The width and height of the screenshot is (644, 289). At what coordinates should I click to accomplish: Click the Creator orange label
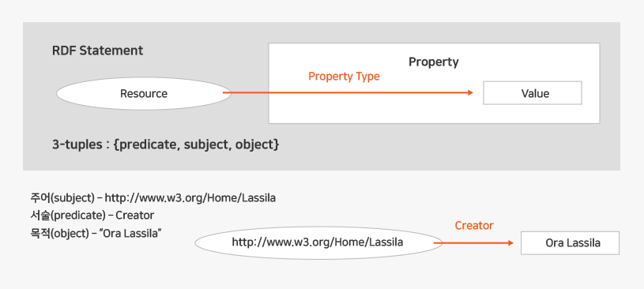pos(474,225)
